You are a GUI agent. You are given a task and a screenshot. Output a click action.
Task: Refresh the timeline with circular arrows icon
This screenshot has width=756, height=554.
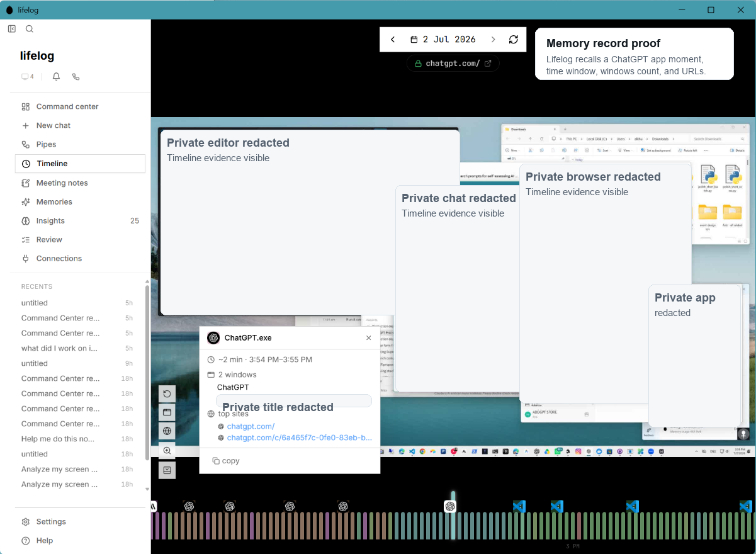click(514, 40)
